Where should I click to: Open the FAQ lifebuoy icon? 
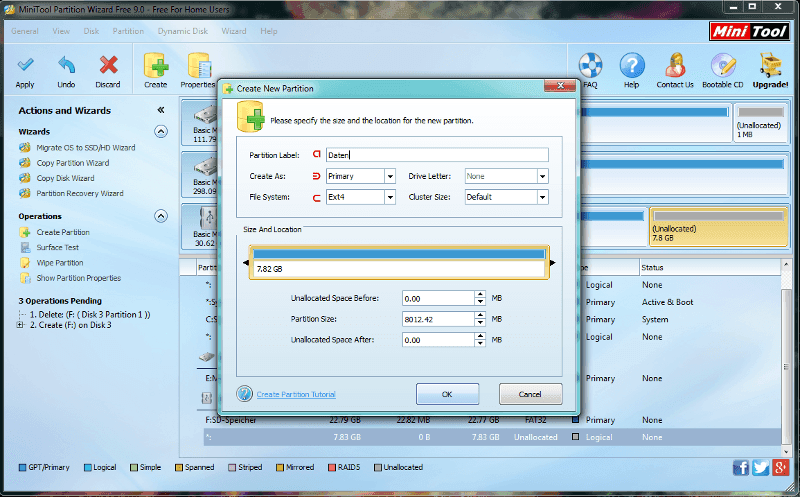pos(590,65)
